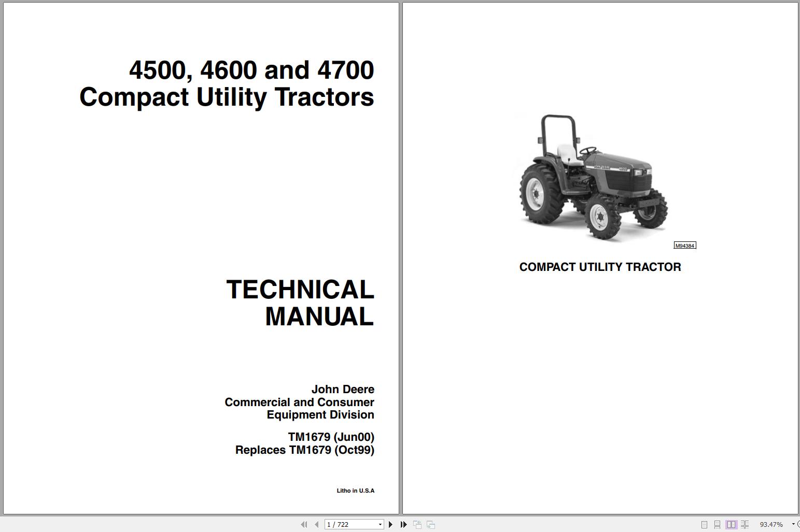Screen dimensions: 800x532
Task: Toggle facing two-page view
Action: [x=731, y=525]
